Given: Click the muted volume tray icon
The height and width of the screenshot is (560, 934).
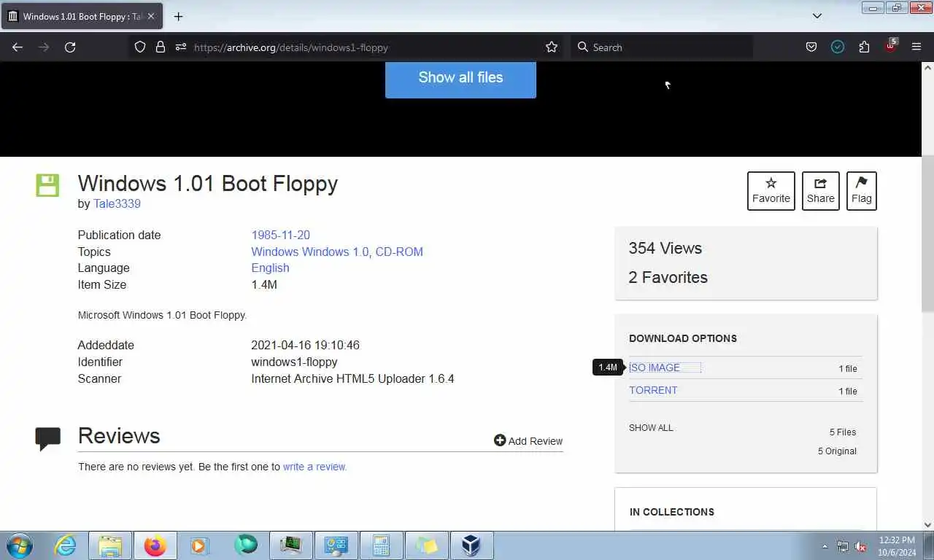Looking at the screenshot, I should point(860,546).
